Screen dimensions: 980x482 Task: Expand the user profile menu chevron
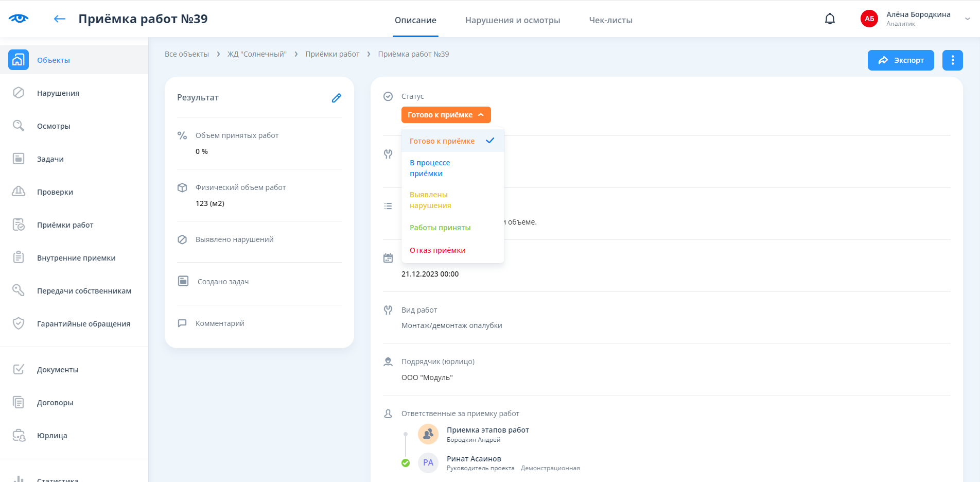967,19
